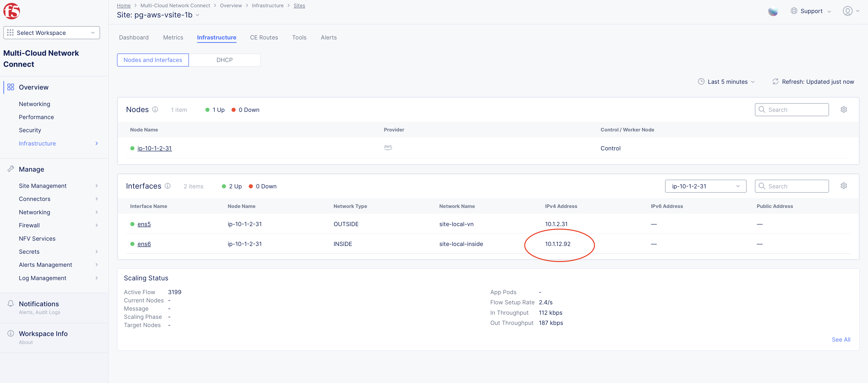Screen dimensions: 868x383
Task: Open the Metrics tab
Action: [x=173, y=37]
